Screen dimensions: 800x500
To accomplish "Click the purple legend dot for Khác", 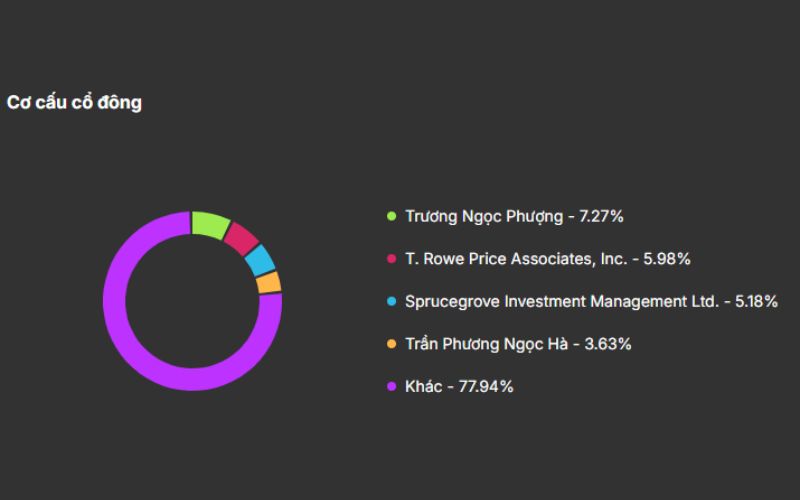I will pos(391,386).
